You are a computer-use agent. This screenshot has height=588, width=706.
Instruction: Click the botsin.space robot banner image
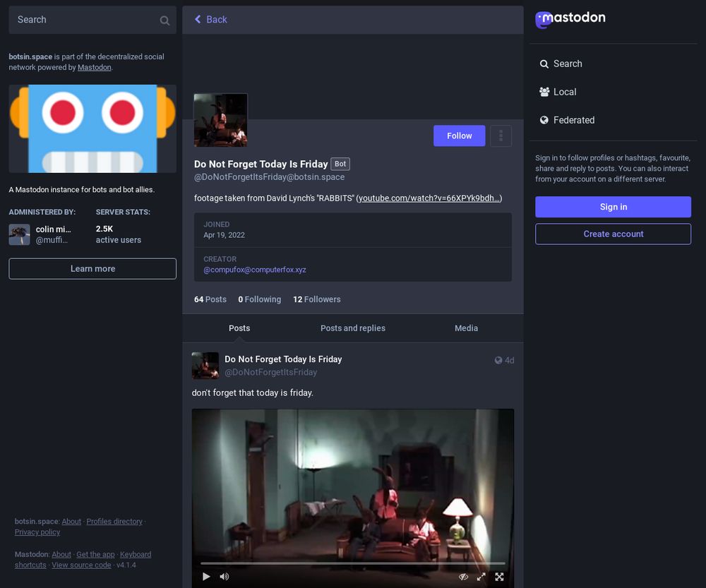click(92, 128)
